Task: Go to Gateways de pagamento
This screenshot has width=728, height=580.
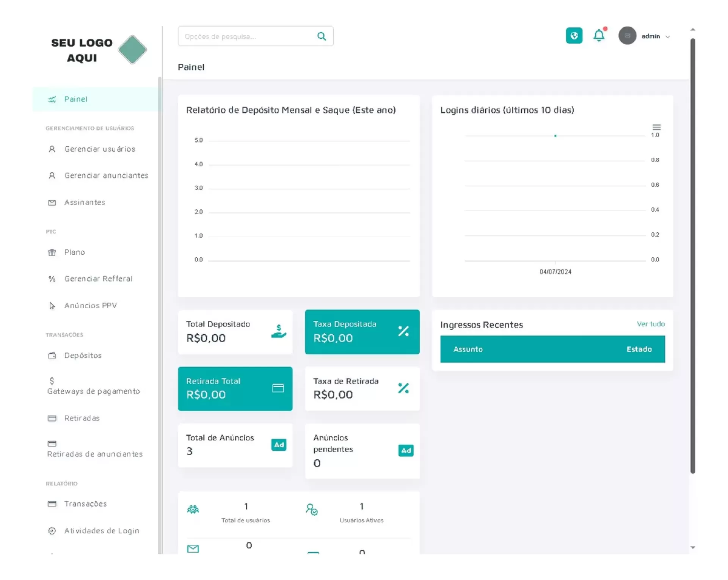Action: (93, 391)
